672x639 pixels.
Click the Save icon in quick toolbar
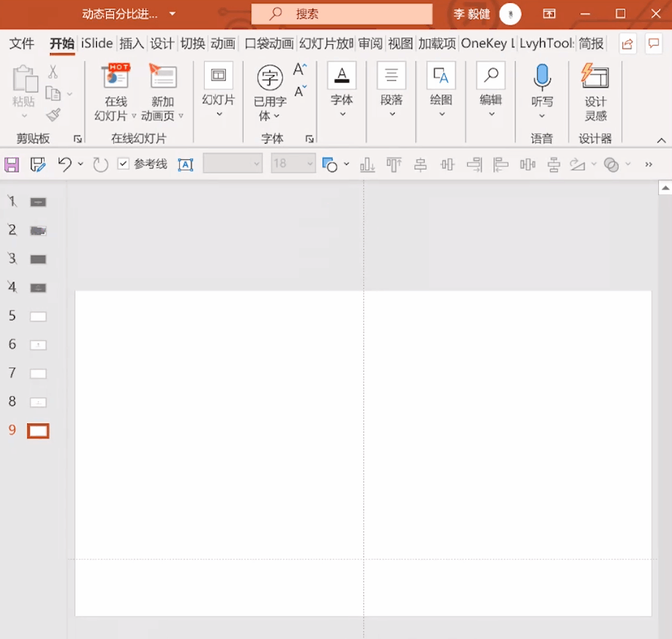12,164
